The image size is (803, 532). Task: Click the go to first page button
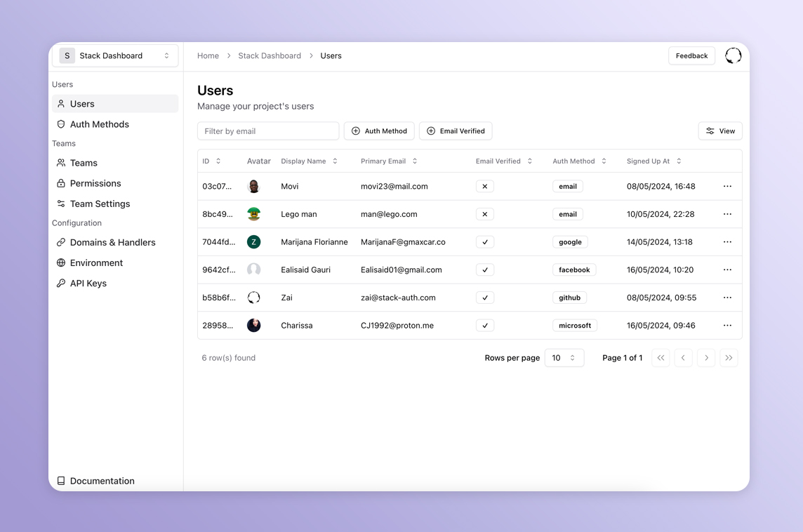(x=661, y=358)
